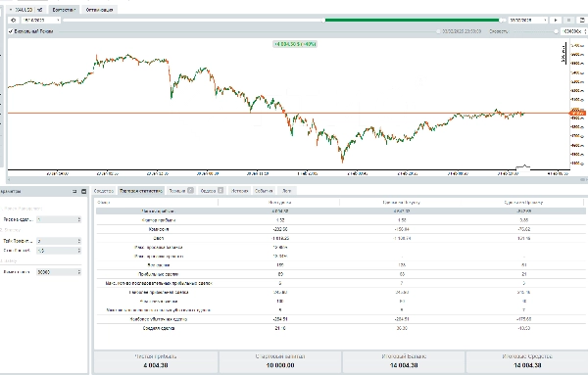The width and height of the screenshot is (588, 375).
Task: Select the 'Фактор прибыли' row
Action: pos(340,220)
